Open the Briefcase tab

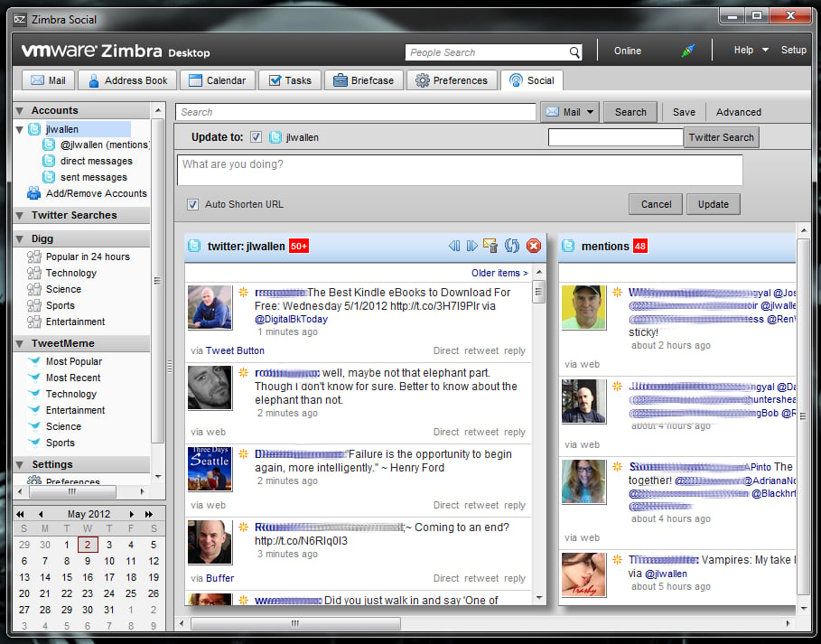(x=363, y=80)
